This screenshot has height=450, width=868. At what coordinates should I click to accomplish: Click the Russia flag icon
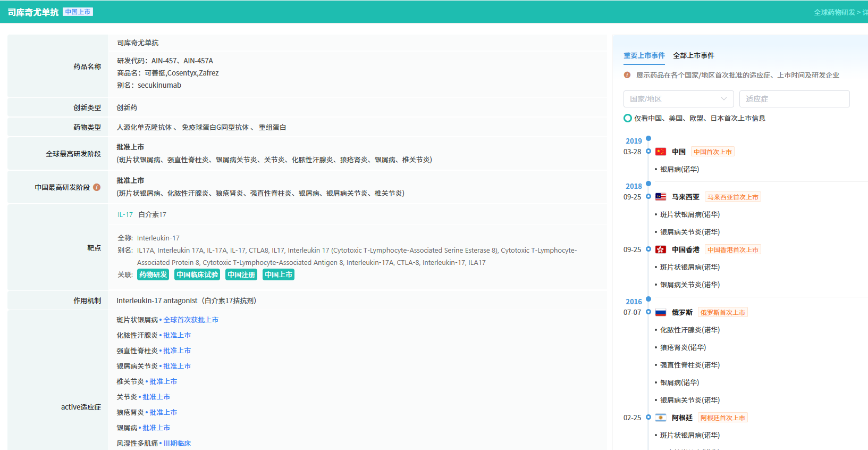661,312
